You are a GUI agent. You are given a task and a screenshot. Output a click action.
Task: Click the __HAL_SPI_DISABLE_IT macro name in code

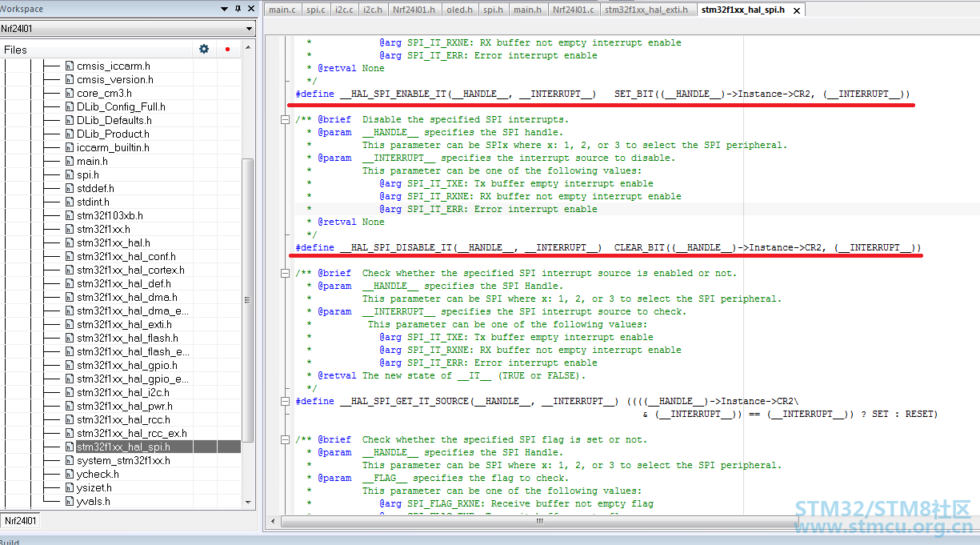(396, 247)
